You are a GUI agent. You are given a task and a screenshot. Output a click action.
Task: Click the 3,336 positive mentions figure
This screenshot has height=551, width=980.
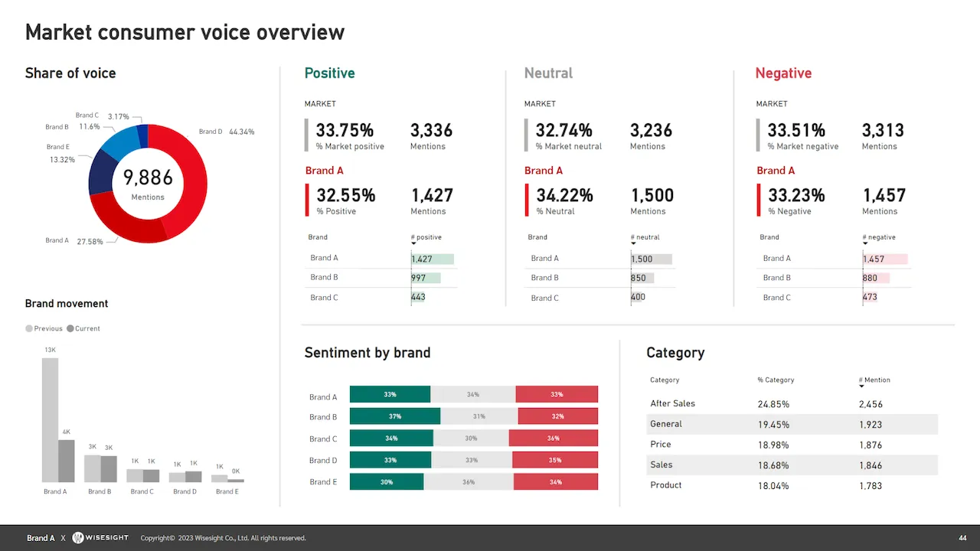click(432, 130)
